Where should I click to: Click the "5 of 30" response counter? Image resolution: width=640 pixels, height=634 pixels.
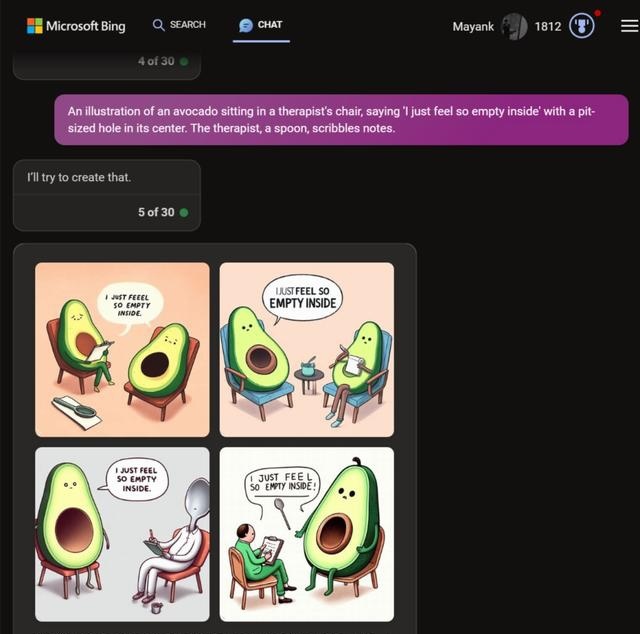click(x=156, y=212)
